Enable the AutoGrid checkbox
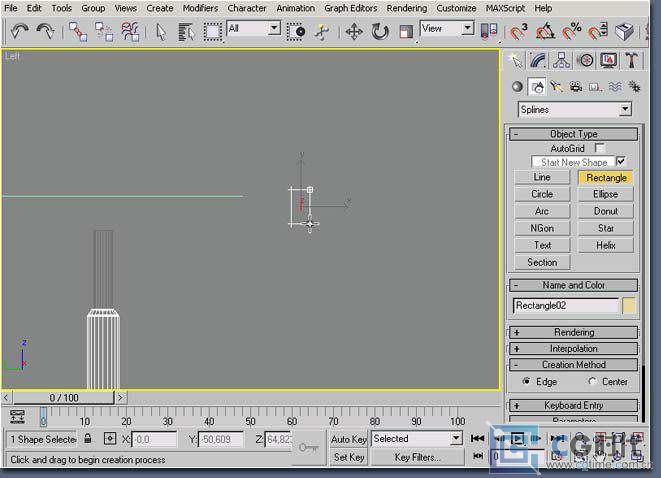Screen dimensions: 661x478 click(599, 148)
